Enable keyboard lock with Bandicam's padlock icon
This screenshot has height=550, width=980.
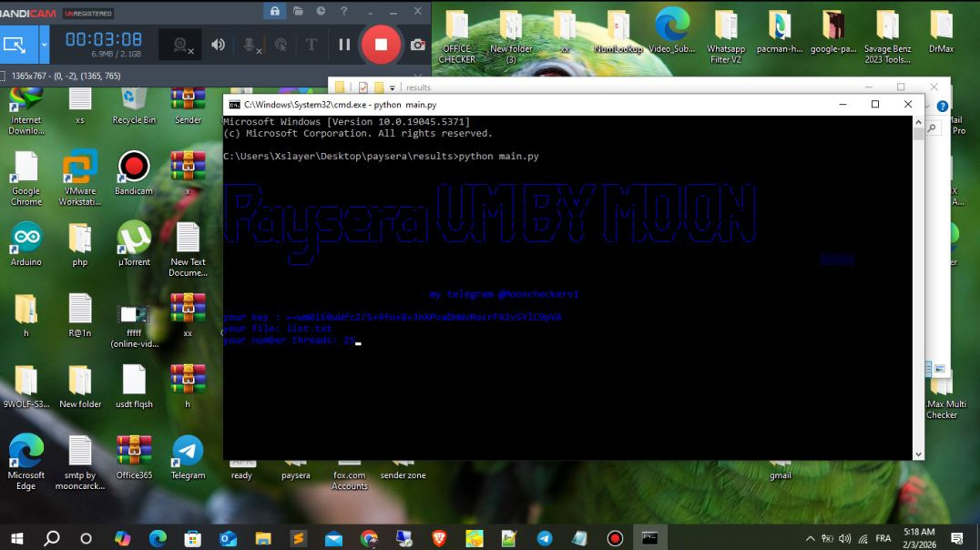tap(275, 12)
